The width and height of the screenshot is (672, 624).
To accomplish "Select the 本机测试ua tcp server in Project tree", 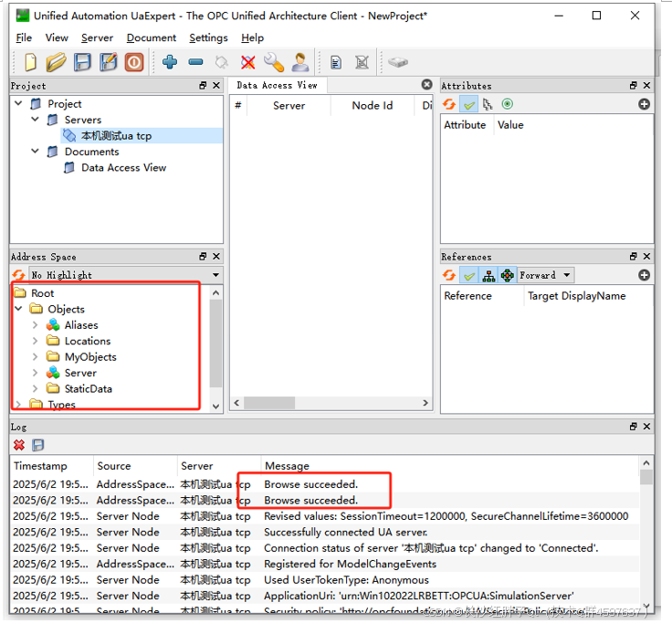I will point(116,135).
